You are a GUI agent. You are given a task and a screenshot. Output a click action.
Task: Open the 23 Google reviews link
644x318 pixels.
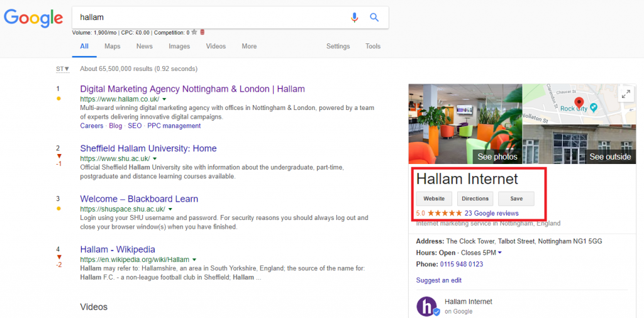tap(491, 213)
